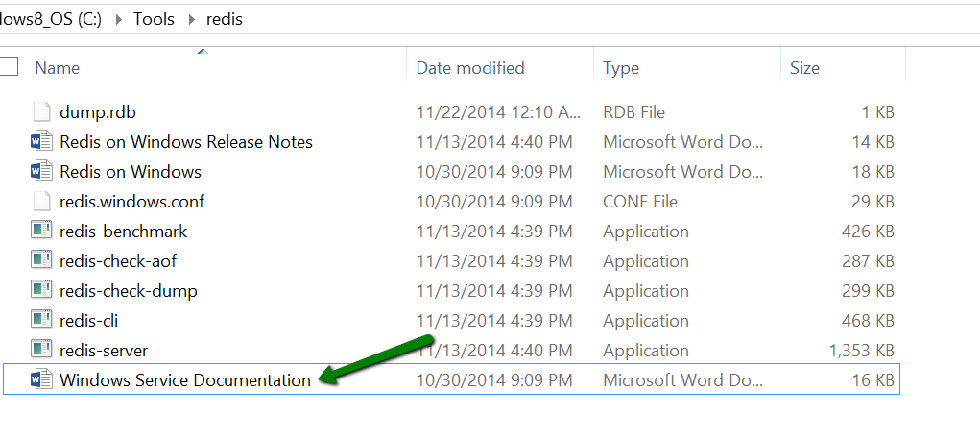Click the 11/13/2014 4:40 PM date of Release Notes
Viewport: 980px width, 439px height.
coord(494,142)
